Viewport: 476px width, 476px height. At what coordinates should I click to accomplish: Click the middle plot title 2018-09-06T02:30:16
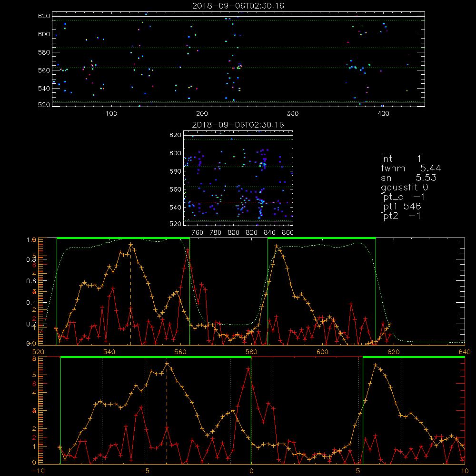tap(238, 125)
